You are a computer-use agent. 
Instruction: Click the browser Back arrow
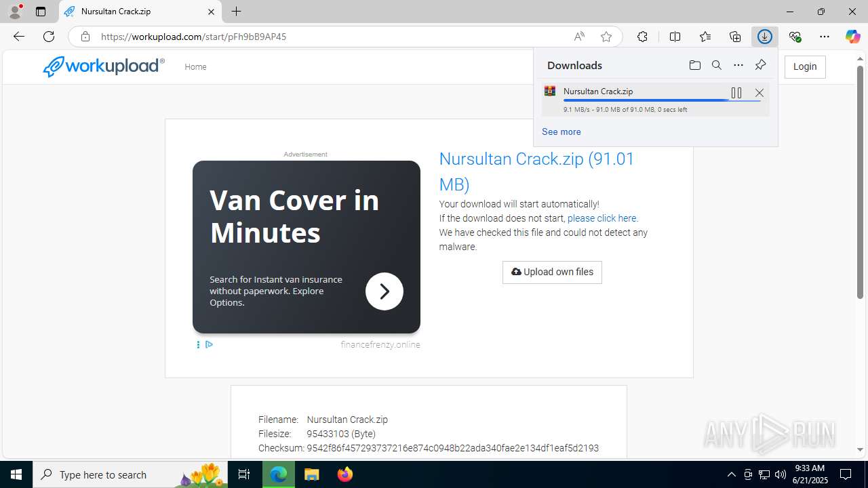pos(19,37)
